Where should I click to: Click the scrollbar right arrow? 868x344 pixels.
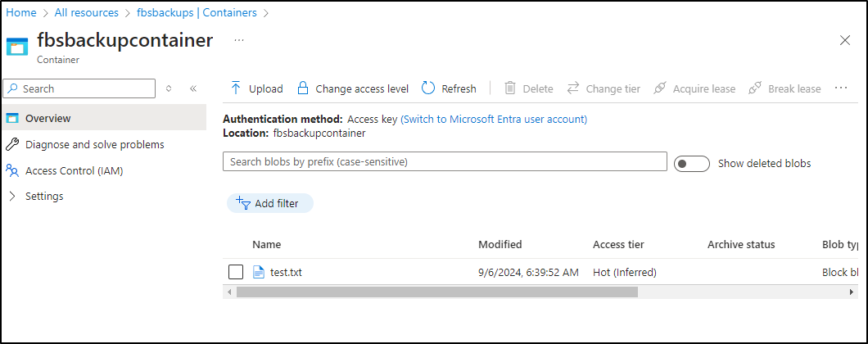tap(852, 292)
